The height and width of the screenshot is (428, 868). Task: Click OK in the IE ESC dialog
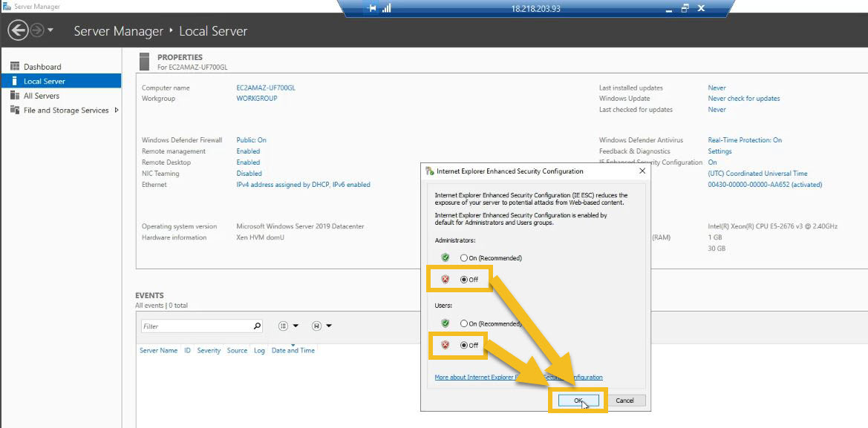(x=578, y=401)
